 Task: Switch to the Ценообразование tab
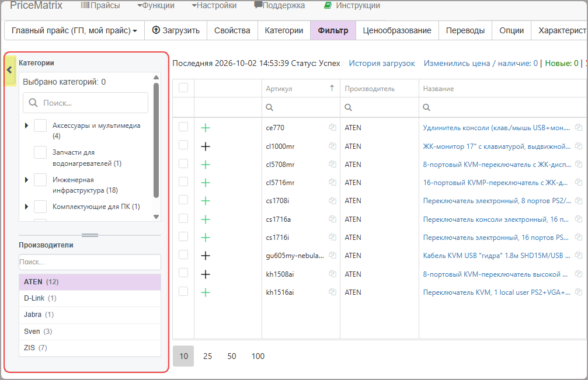coord(397,30)
